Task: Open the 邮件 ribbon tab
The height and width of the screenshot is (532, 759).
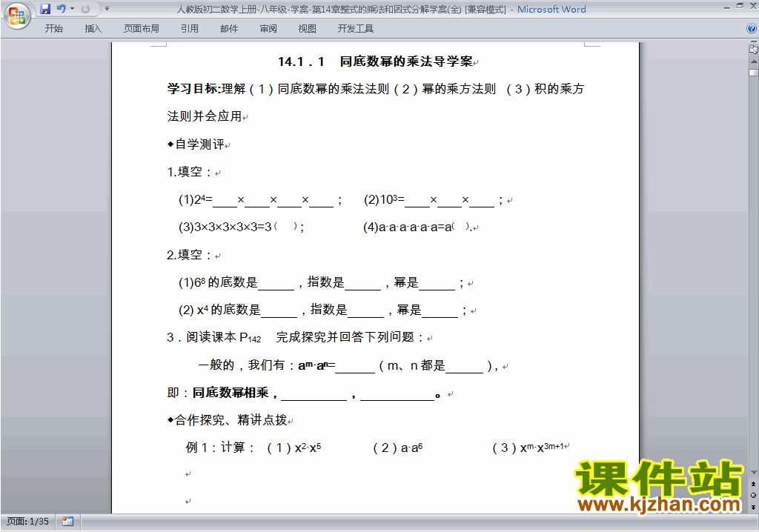Action: (x=229, y=29)
